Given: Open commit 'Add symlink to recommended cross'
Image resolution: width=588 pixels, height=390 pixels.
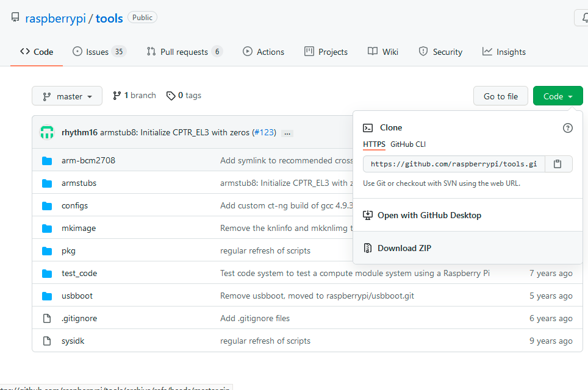Looking at the screenshot, I should point(287,160).
